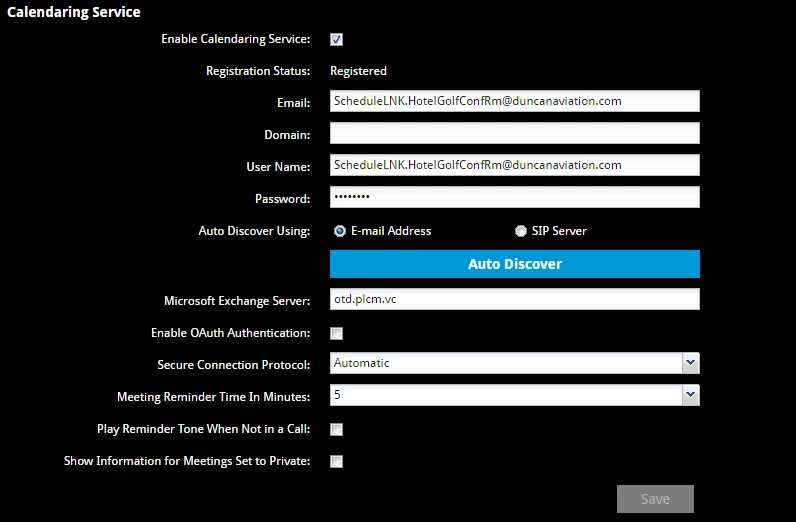The height and width of the screenshot is (522, 796).
Task: Click the Registration Status label
Action: (258, 71)
